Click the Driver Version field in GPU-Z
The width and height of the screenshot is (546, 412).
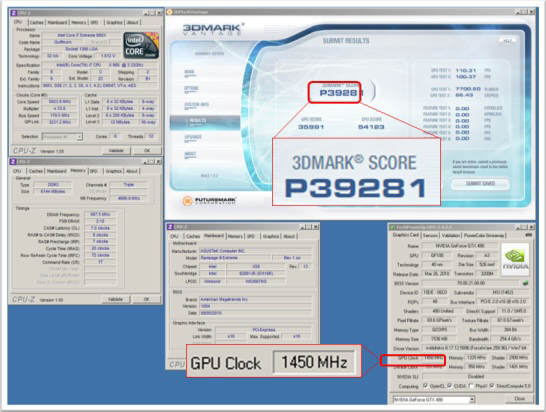click(x=476, y=348)
